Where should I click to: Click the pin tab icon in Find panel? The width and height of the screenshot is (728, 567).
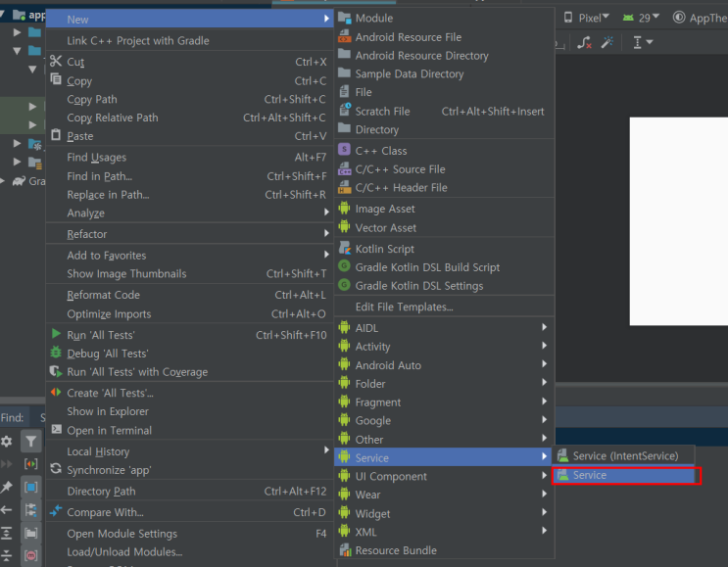click(7, 487)
